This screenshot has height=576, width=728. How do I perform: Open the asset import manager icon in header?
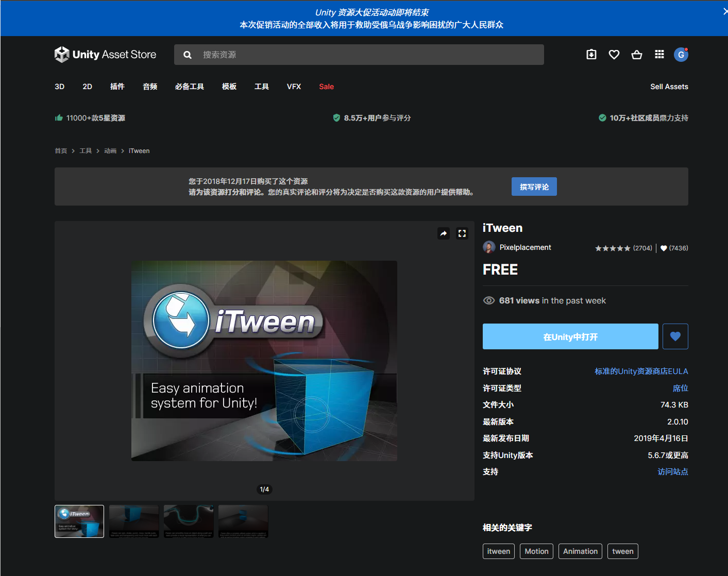591,54
